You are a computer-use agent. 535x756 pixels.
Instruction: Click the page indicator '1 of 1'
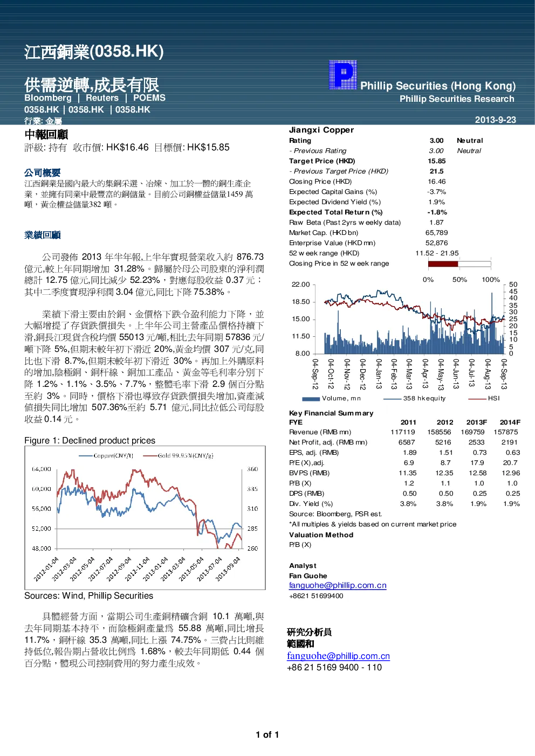267,734
